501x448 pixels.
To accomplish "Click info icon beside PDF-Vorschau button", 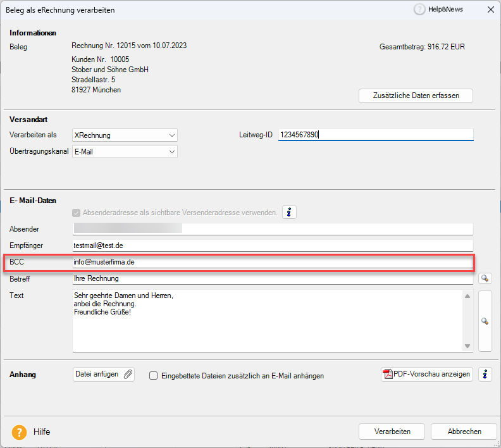I will 485,374.
